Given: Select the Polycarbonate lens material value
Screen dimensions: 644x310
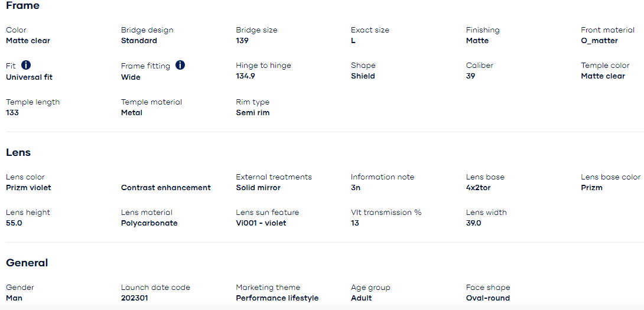Looking at the screenshot, I should [149, 223].
